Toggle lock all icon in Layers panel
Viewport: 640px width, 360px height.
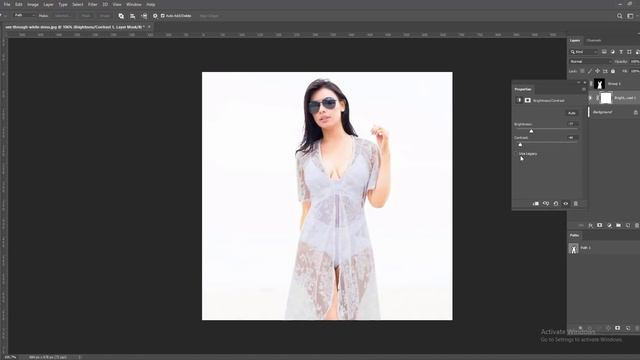(x=613, y=71)
